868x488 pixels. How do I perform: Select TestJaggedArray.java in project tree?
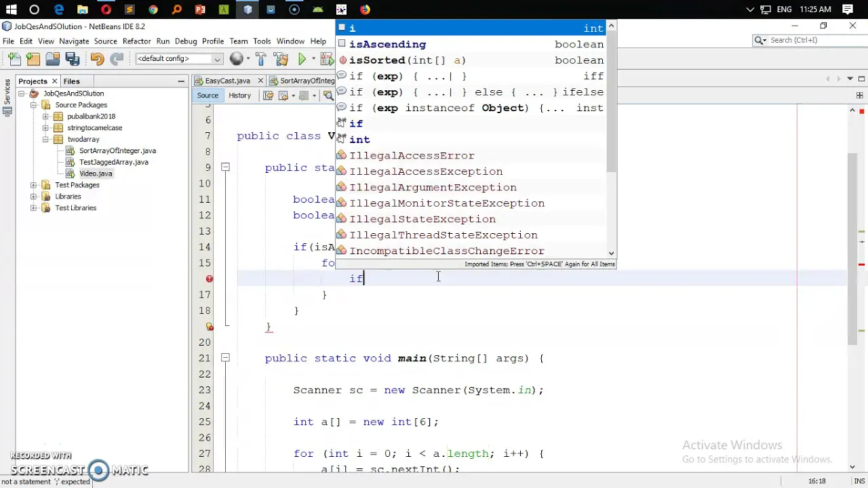113,162
